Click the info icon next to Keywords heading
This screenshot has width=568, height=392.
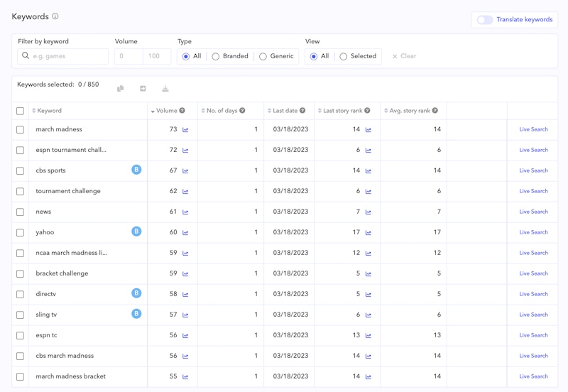tap(55, 16)
